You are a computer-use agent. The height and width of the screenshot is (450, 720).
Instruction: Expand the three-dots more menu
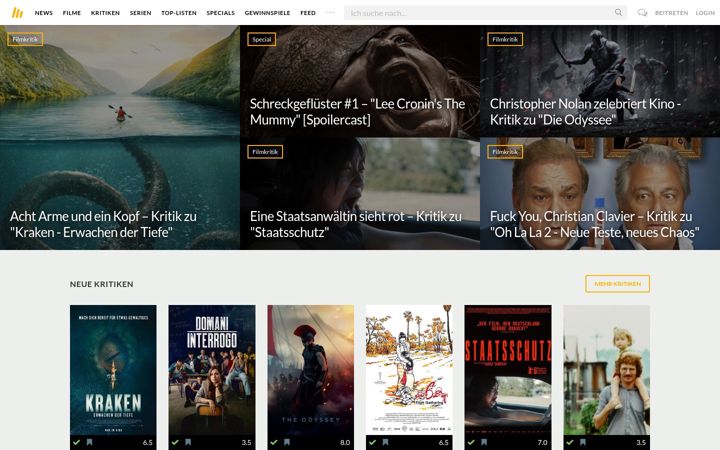click(x=330, y=12)
